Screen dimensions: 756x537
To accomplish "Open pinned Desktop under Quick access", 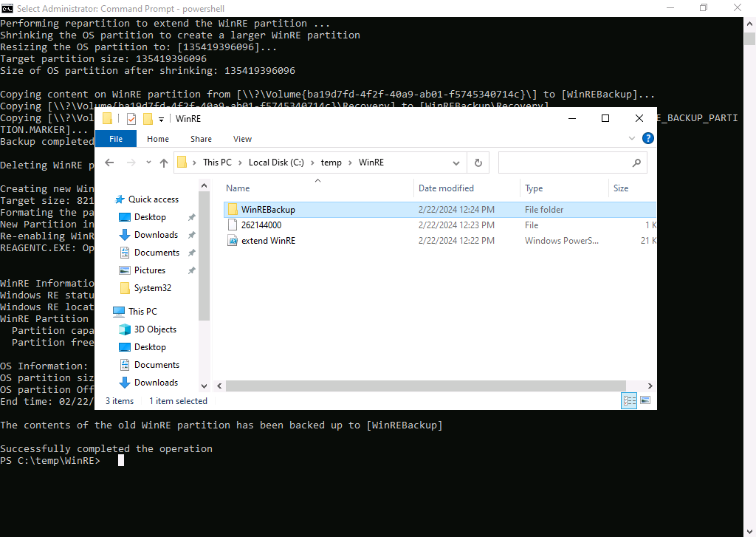I will 150,217.
